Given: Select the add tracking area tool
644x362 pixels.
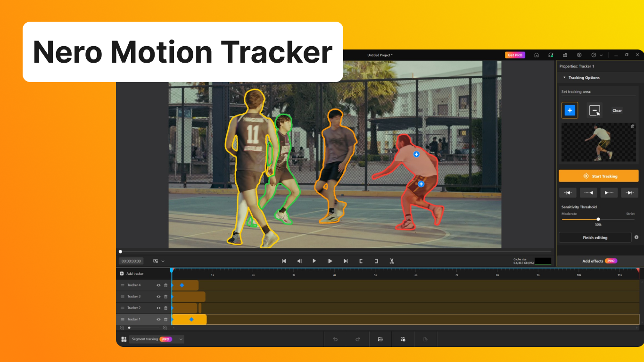Looking at the screenshot, I should click(570, 110).
